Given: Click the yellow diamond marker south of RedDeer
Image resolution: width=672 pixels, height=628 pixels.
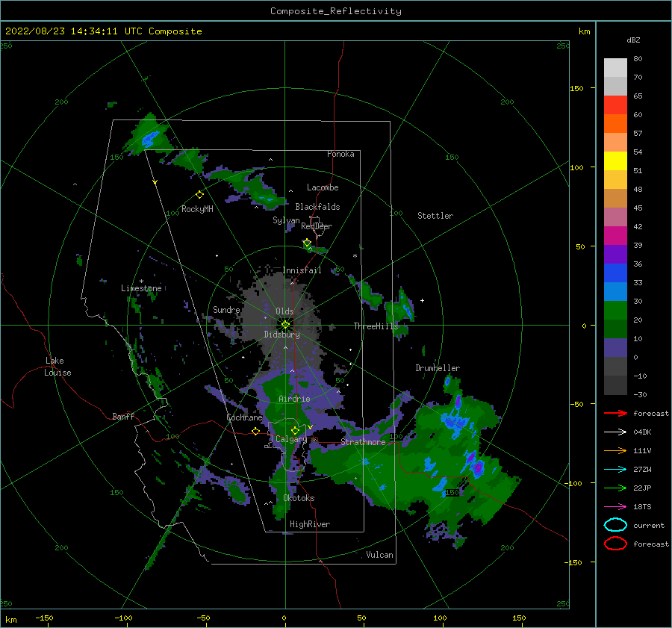Looking at the screenshot, I should pos(307,243).
